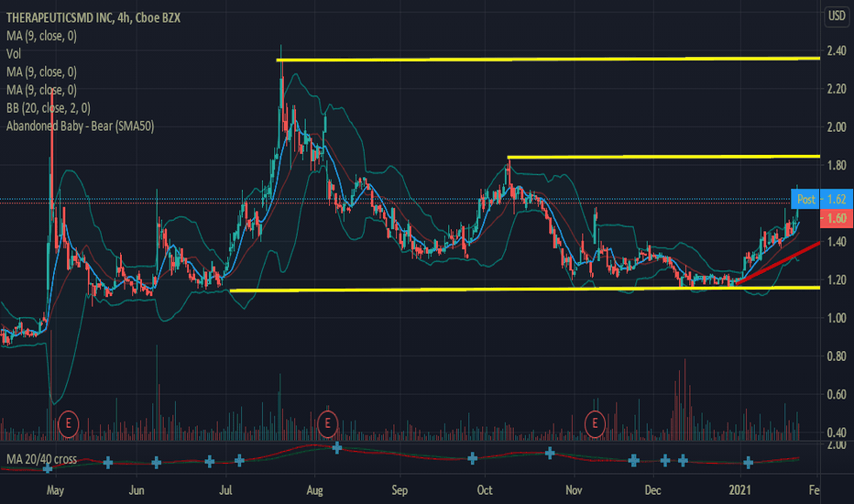Select the MA cross plus marker just before Oct label

pos(472,458)
